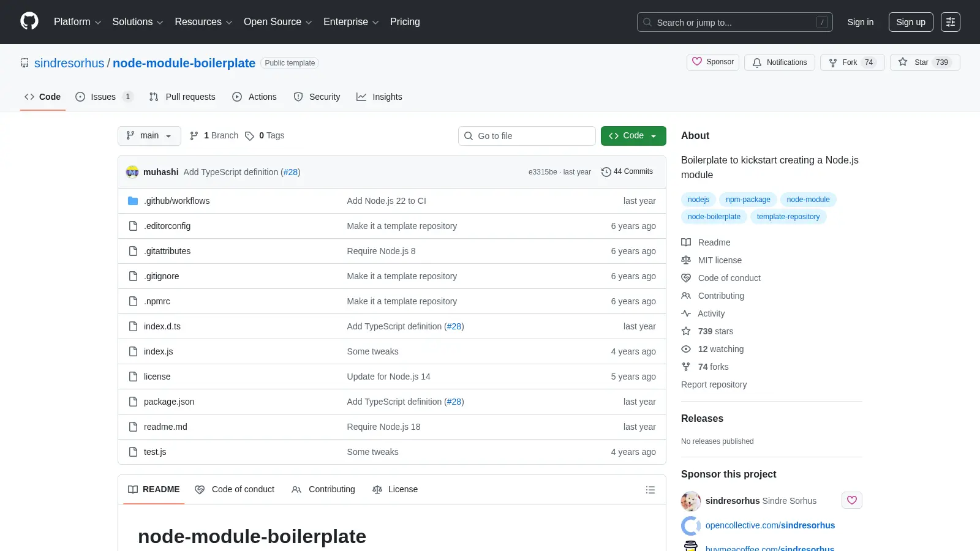Viewport: 980px width, 551px height.
Task: Expand the Platform menu
Action: tap(77, 22)
